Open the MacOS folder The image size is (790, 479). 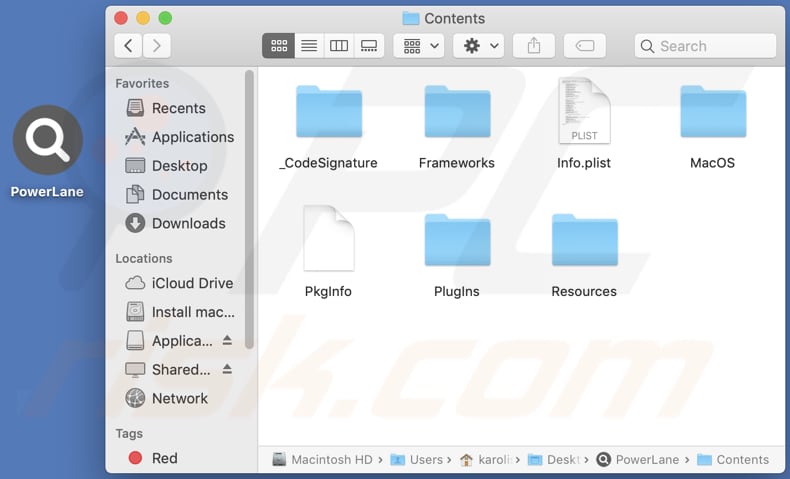[712, 112]
